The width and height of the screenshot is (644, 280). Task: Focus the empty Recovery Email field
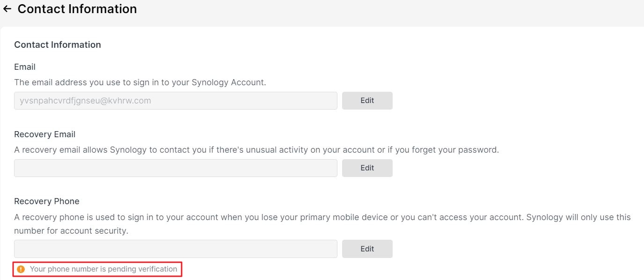point(176,168)
